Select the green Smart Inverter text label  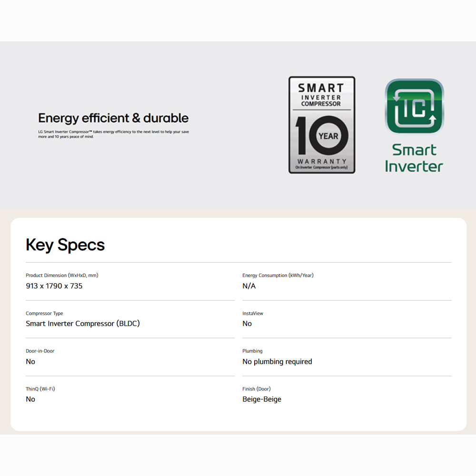click(414, 158)
